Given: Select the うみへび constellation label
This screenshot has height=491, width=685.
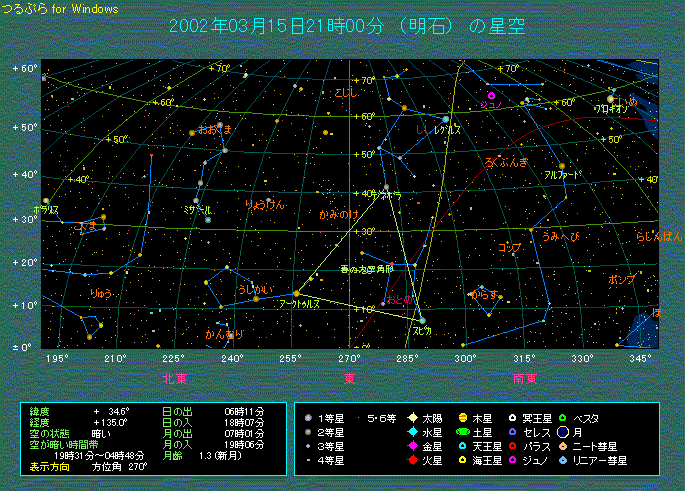Looking at the screenshot, I should point(560,236).
